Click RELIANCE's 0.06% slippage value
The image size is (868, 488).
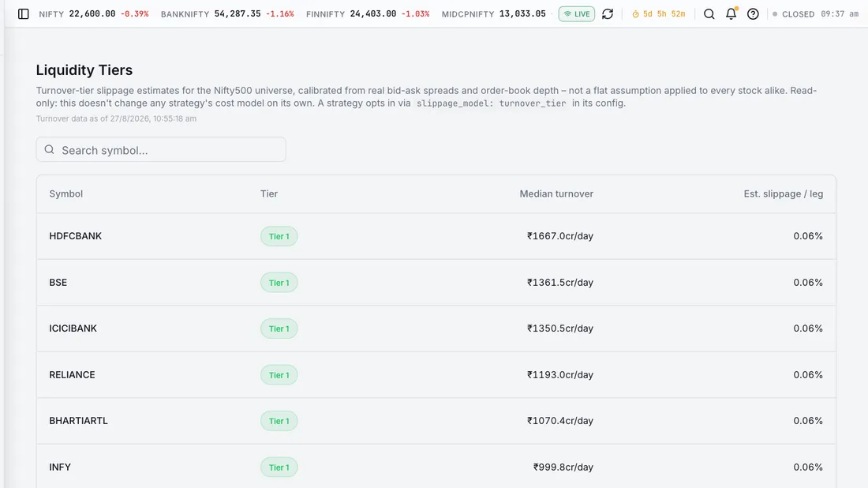(x=808, y=375)
